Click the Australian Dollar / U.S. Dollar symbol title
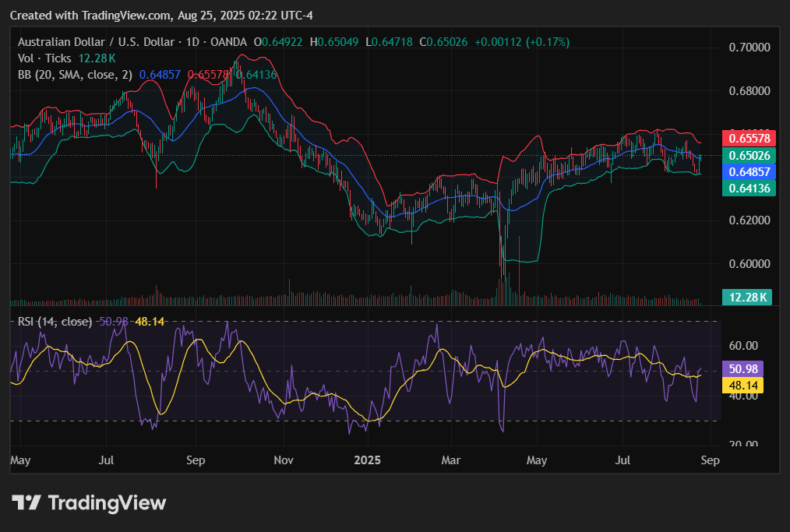This screenshot has height=532, width=790. pos(97,42)
